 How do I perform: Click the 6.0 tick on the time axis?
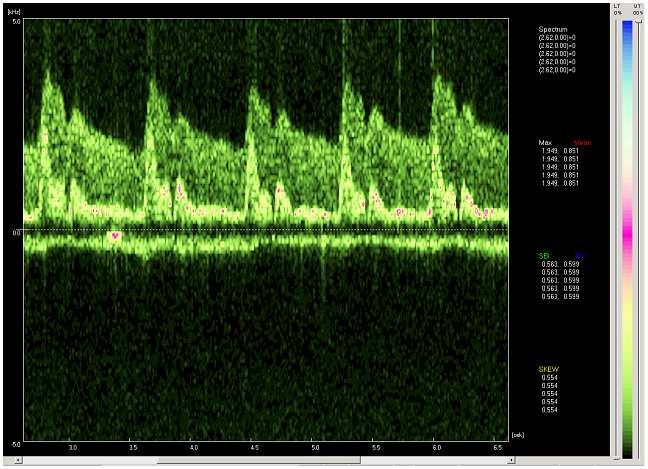coord(436,448)
